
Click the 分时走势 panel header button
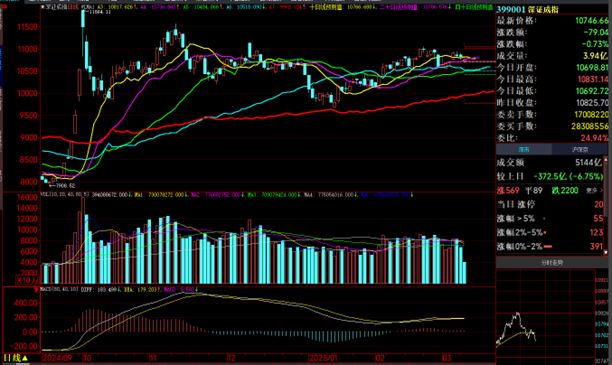click(x=552, y=263)
